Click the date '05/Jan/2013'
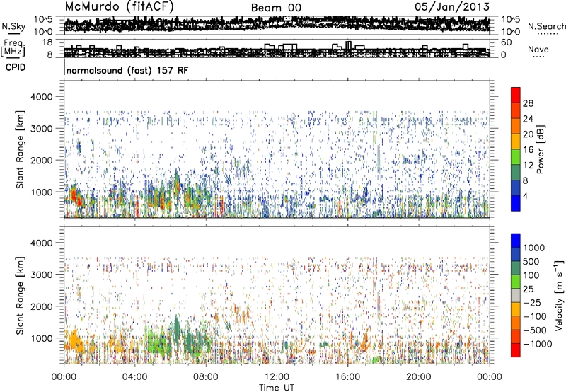The width and height of the screenshot is (566, 392). point(452,7)
